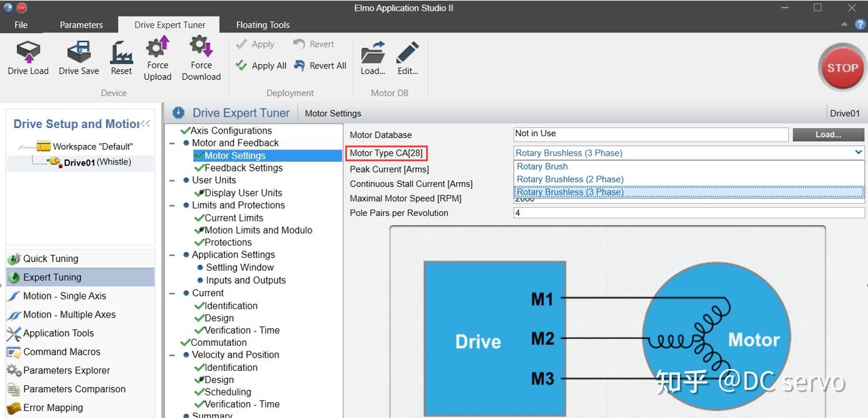Switch to the Parameters tab
This screenshot has height=418, width=868.
[x=81, y=25]
